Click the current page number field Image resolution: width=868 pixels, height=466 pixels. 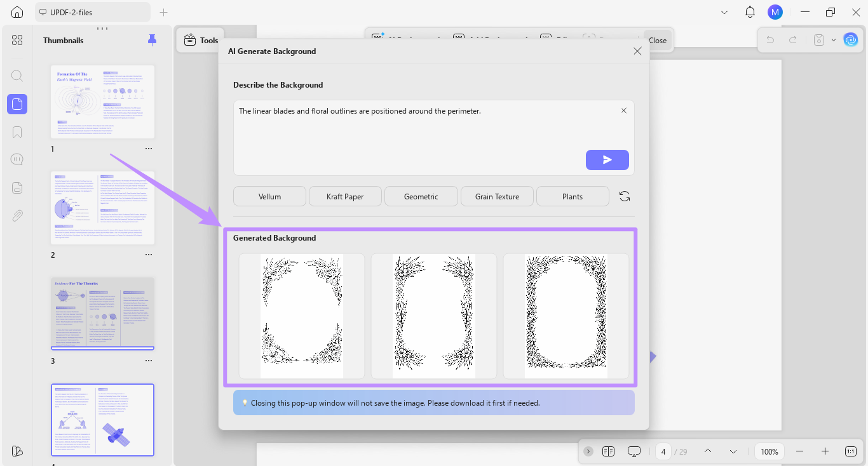coord(663,451)
